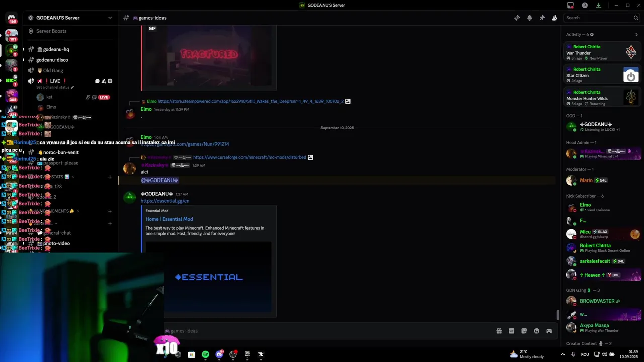Click the chat scrollbar thumb
Image resolution: width=644 pixels, height=362 pixels.
click(x=557, y=315)
